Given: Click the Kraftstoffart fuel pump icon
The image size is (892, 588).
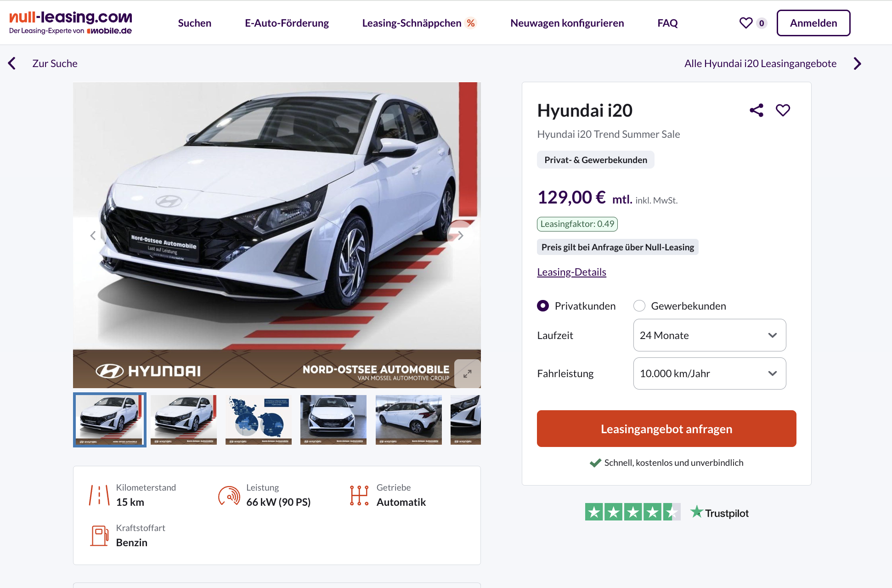Looking at the screenshot, I should point(99,536).
